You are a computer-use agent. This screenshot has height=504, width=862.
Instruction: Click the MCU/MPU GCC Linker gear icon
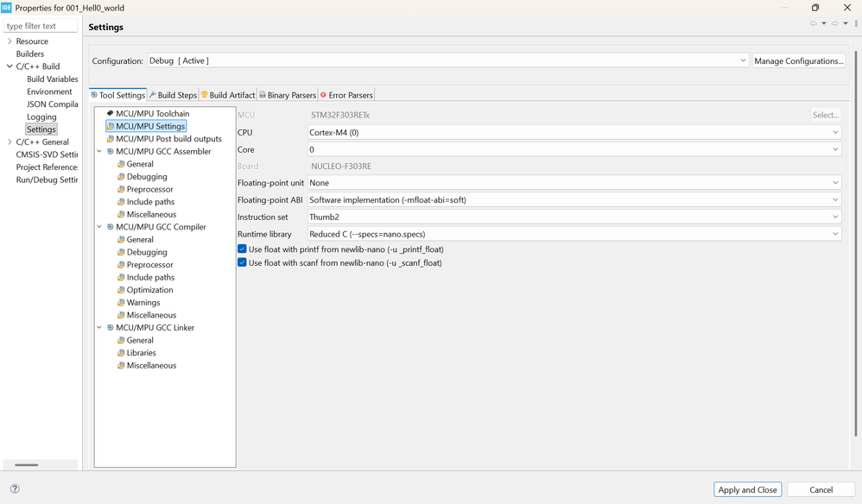click(x=110, y=327)
